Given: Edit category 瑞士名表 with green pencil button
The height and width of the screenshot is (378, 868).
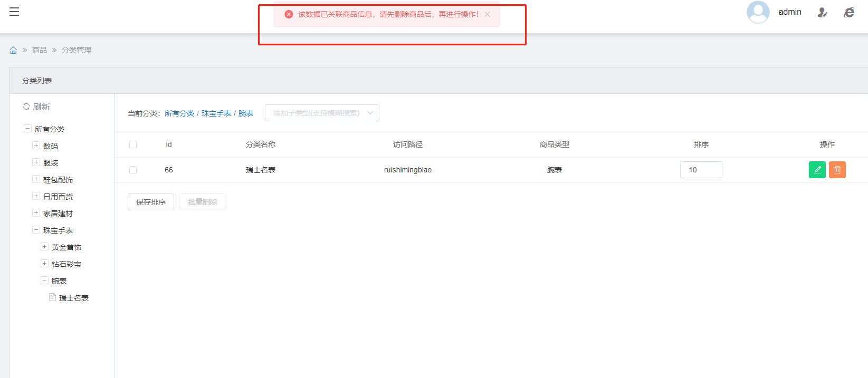Looking at the screenshot, I should click(817, 170).
